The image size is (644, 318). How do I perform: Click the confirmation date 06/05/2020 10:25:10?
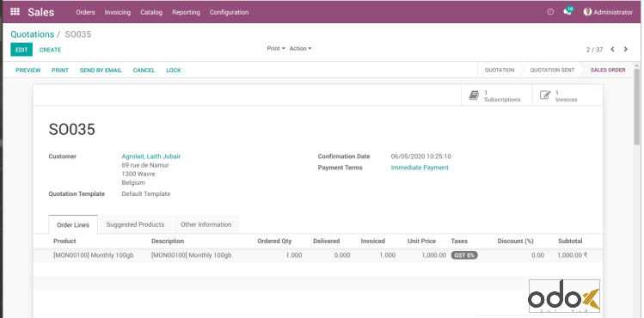point(420,156)
